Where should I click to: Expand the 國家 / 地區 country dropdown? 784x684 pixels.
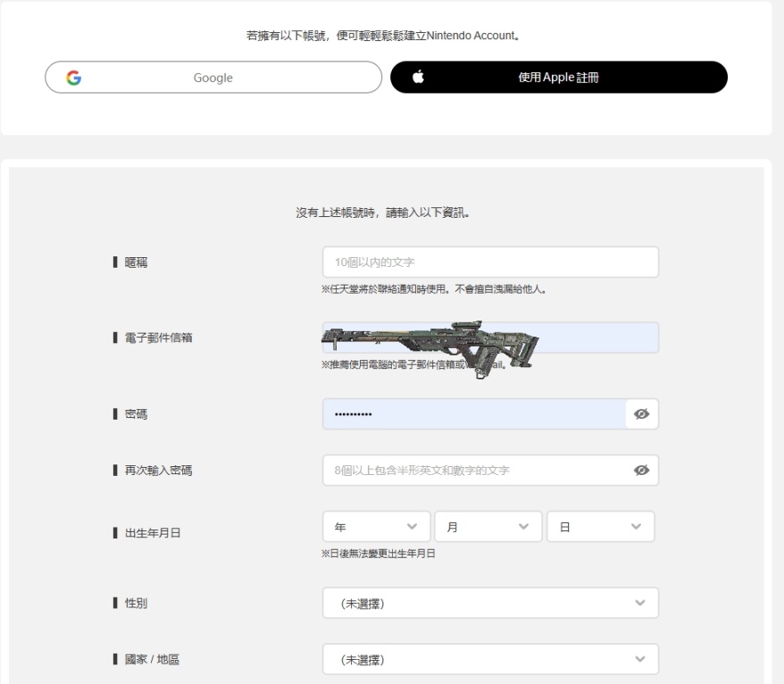pos(490,659)
